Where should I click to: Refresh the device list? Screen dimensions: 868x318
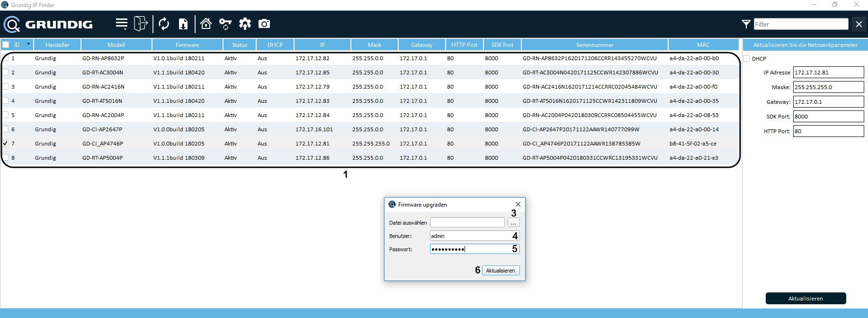pos(164,24)
